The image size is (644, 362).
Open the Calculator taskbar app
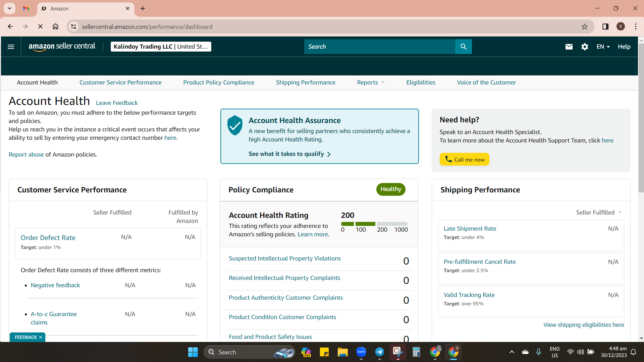point(416,352)
